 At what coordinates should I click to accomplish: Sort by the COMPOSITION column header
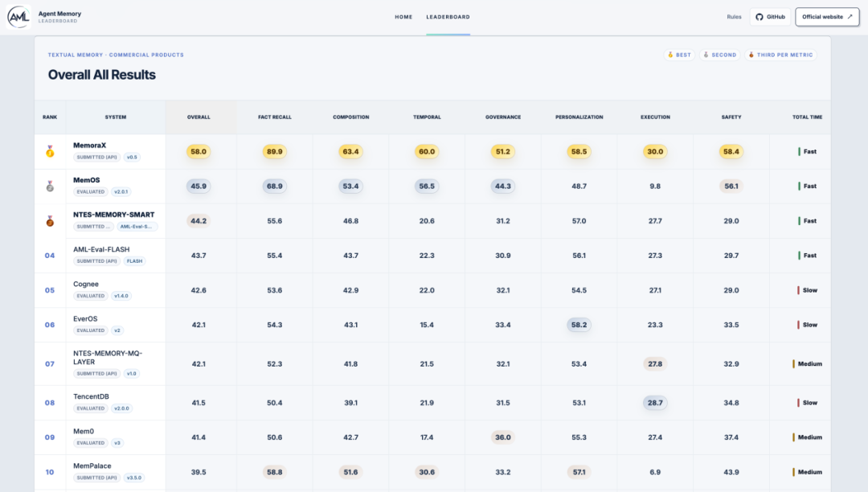[351, 117]
